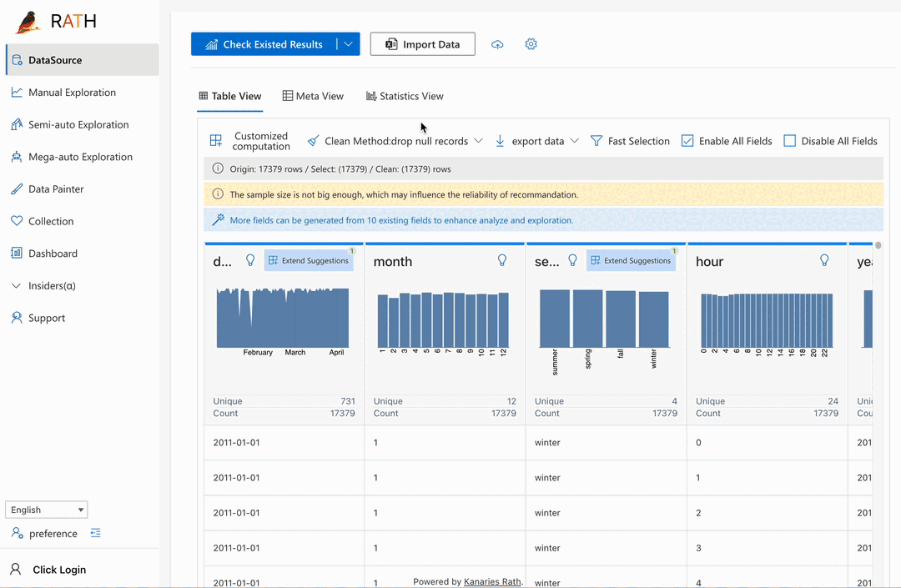
Task: Open the English language selector
Action: [46, 510]
